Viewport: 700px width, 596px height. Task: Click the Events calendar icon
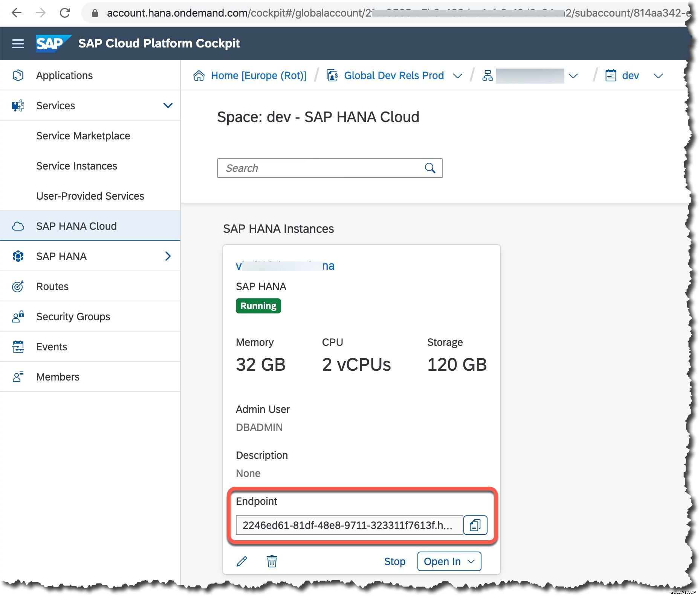pos(18,347)
